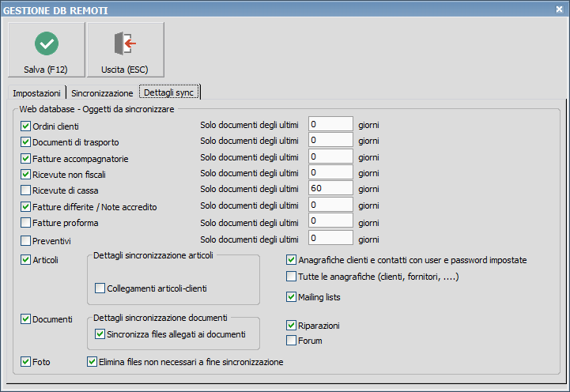The width and height of the screenshot is (570, 392).
Task: Check the Forum checkbox
Action: 291,341
